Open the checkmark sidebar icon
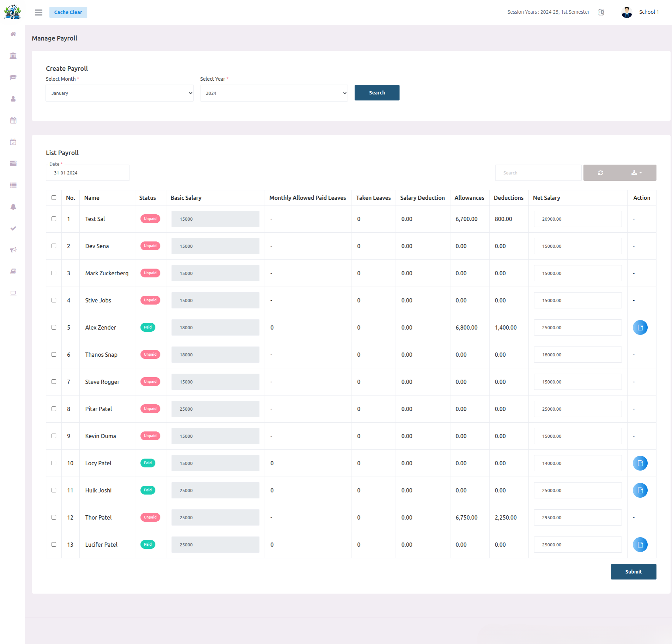672x644 pixels. click(x=13, y=228)
